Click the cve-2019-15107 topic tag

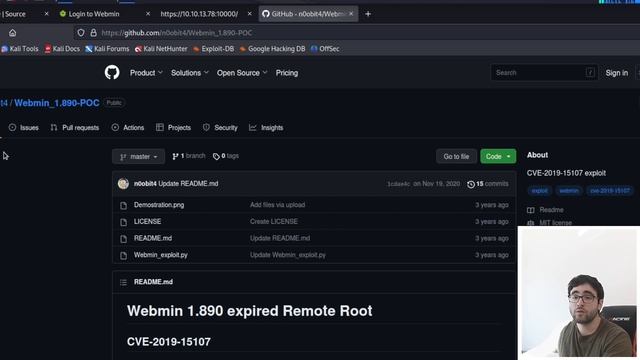click(610, 191)
